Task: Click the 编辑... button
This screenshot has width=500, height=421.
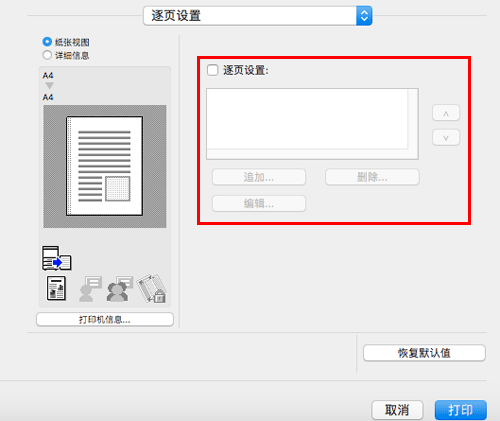Action: click(259, 203)
